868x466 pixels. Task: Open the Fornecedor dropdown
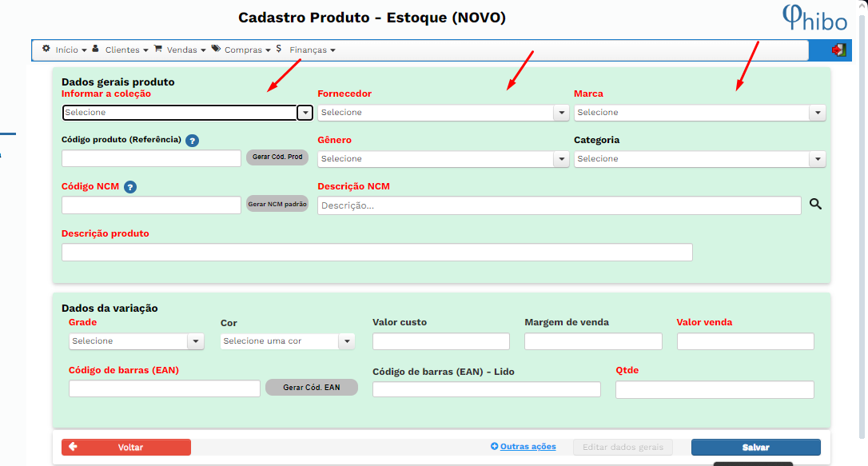point(443,113)
